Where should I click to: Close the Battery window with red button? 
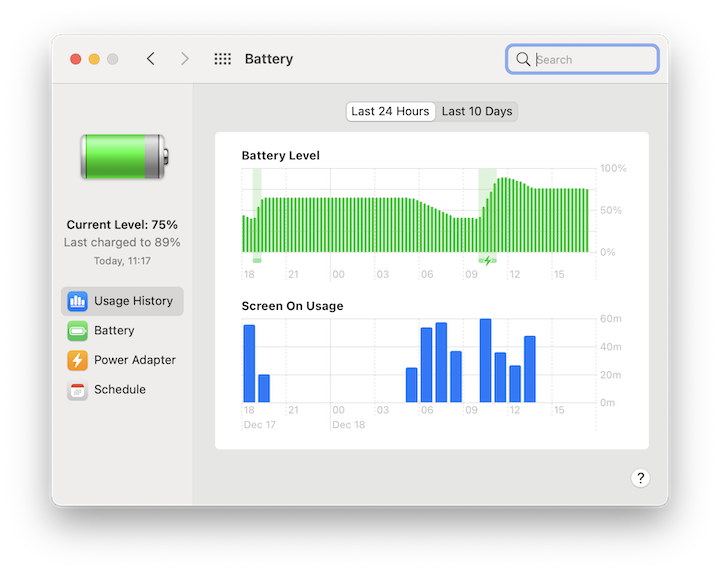click(x=76, y=59)
